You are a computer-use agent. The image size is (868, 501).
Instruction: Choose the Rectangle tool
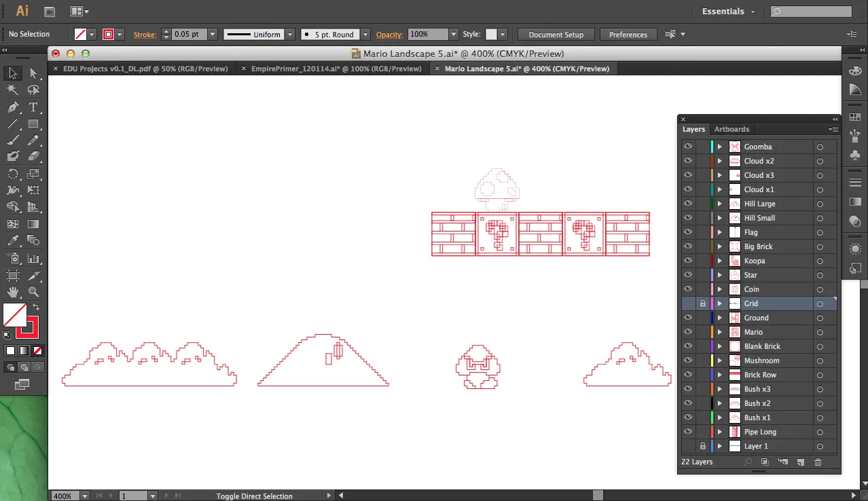(x=33, y=124)
